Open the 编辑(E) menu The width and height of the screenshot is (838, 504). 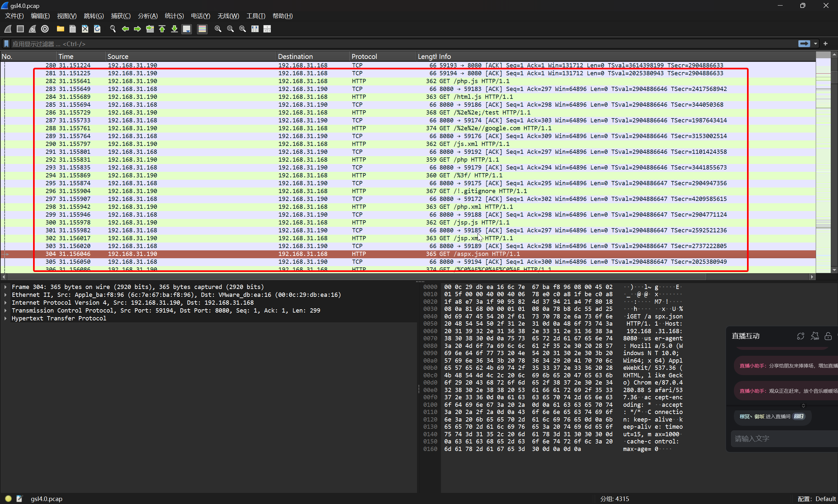coord(40,16)
